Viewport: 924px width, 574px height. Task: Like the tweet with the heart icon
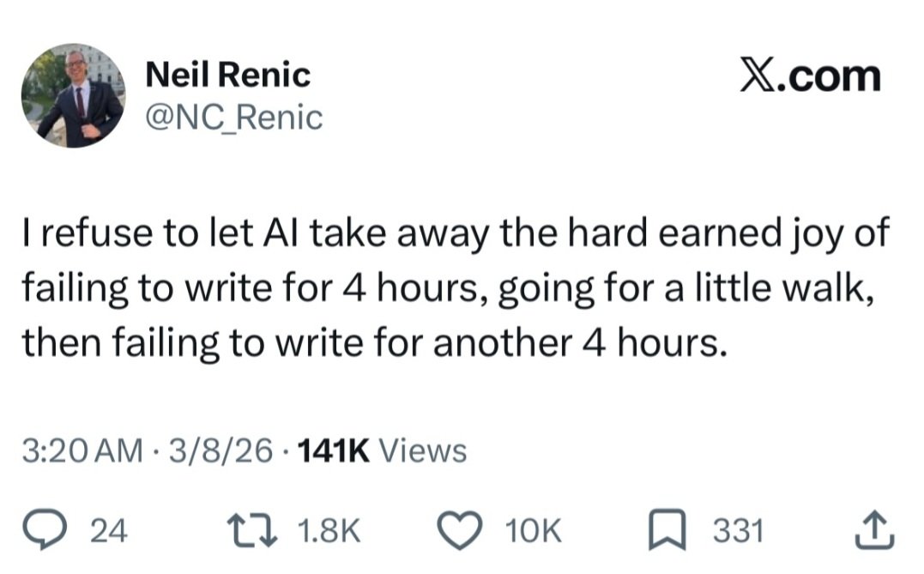pyautogui.click(x=466, y=531)
